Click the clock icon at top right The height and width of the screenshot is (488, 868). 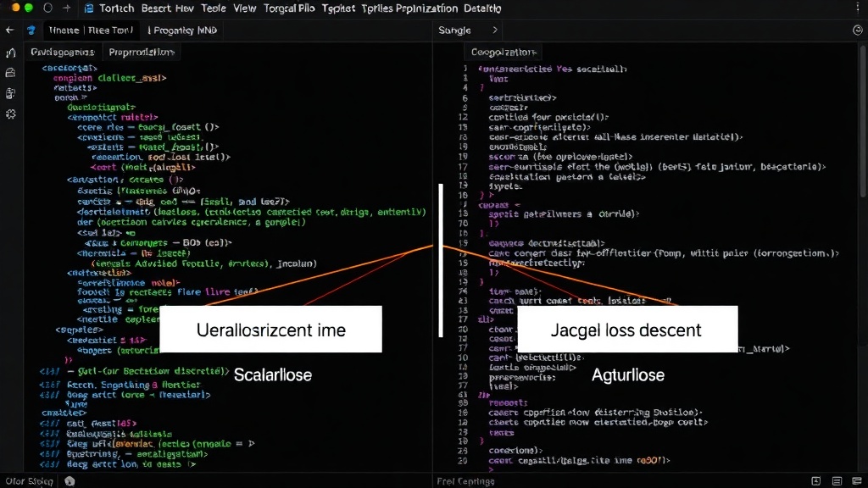pos(858,30)
